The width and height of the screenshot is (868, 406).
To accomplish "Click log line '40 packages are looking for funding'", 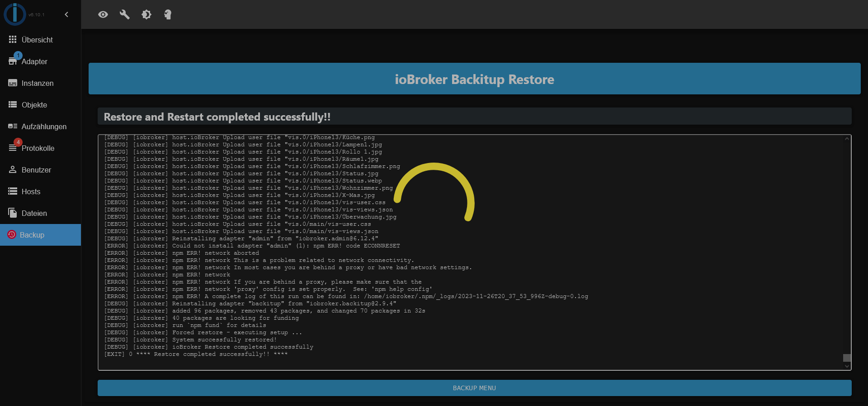I will point(201,318).
